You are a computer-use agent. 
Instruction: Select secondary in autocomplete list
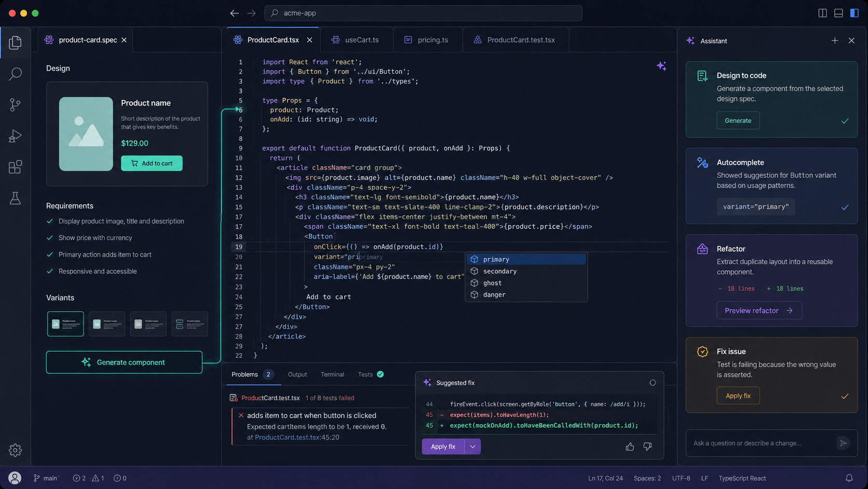click(x=526, y=271)
